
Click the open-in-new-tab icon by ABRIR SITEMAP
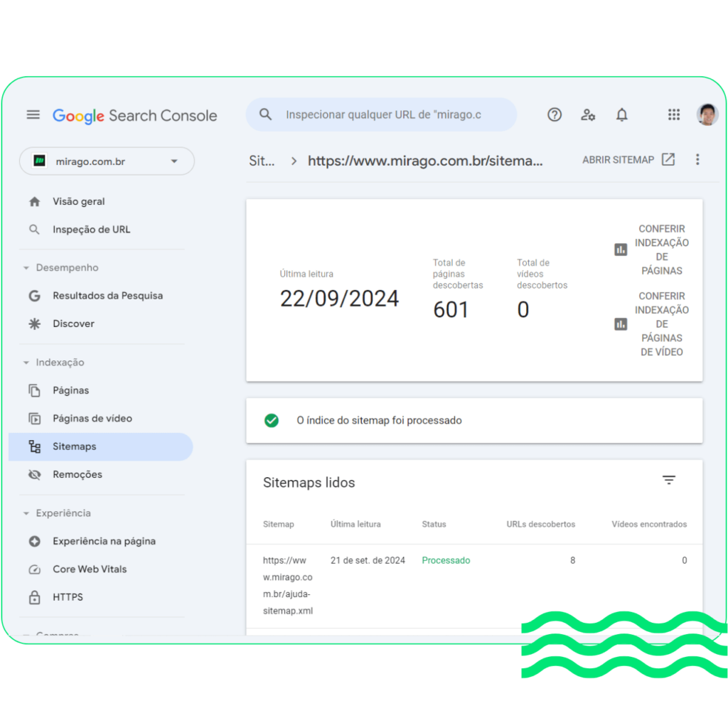pos(668,159)
